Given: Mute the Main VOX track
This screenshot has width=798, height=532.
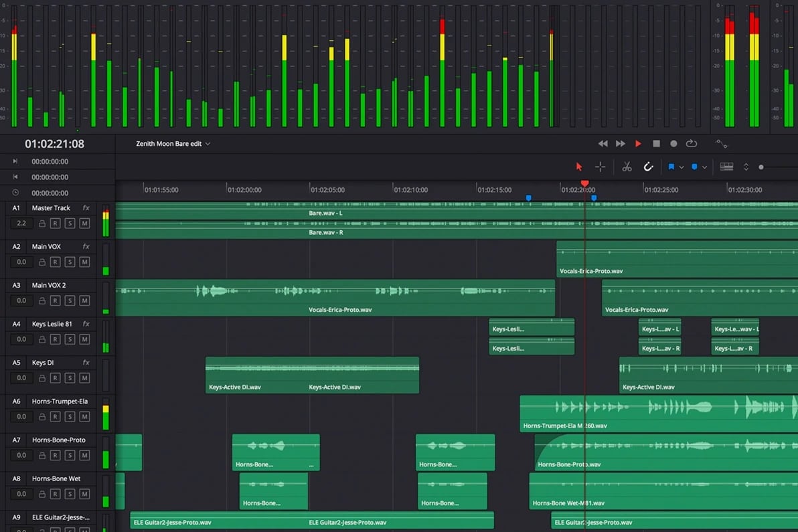Looking at the screenshot, I should pos(84,262).
